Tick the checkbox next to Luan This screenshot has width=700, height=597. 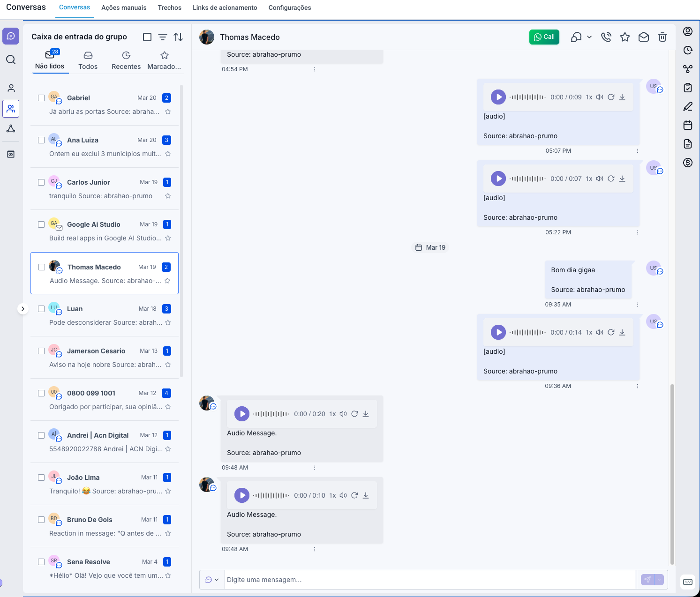(x=41, y=309)
